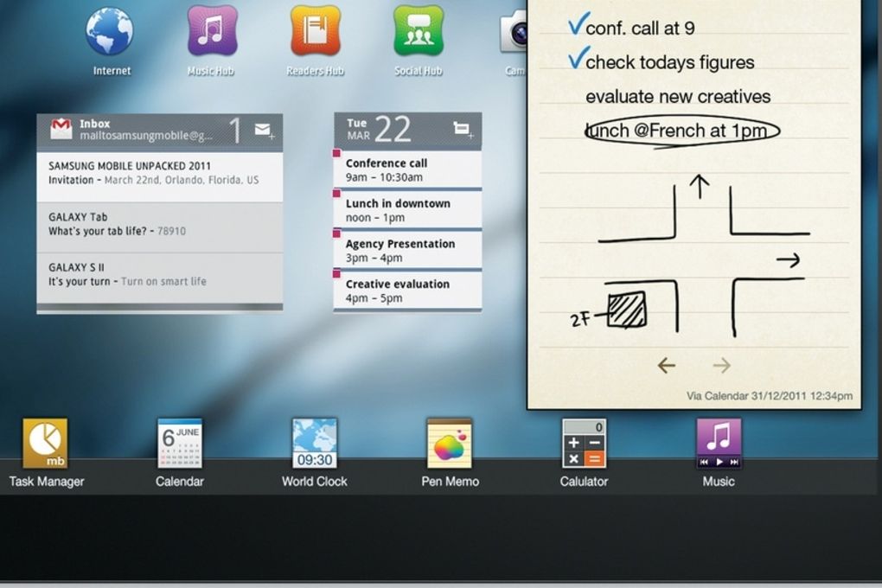Add new event in calendar widget header
The image size is (882, 588).
(463, 130)
